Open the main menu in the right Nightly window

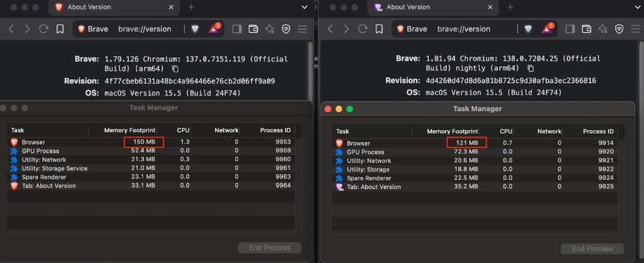coord(635,29)
